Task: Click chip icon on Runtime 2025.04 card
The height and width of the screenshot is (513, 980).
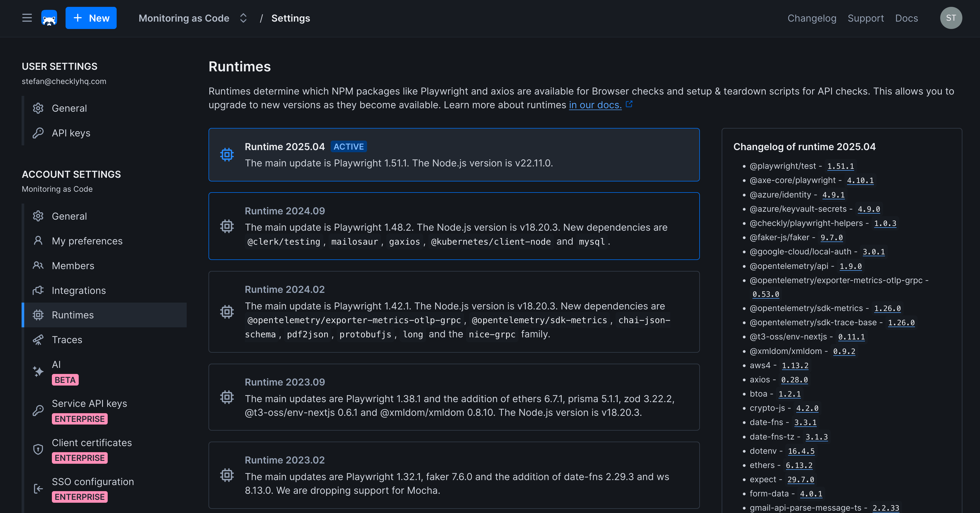Action: (227, 155)
